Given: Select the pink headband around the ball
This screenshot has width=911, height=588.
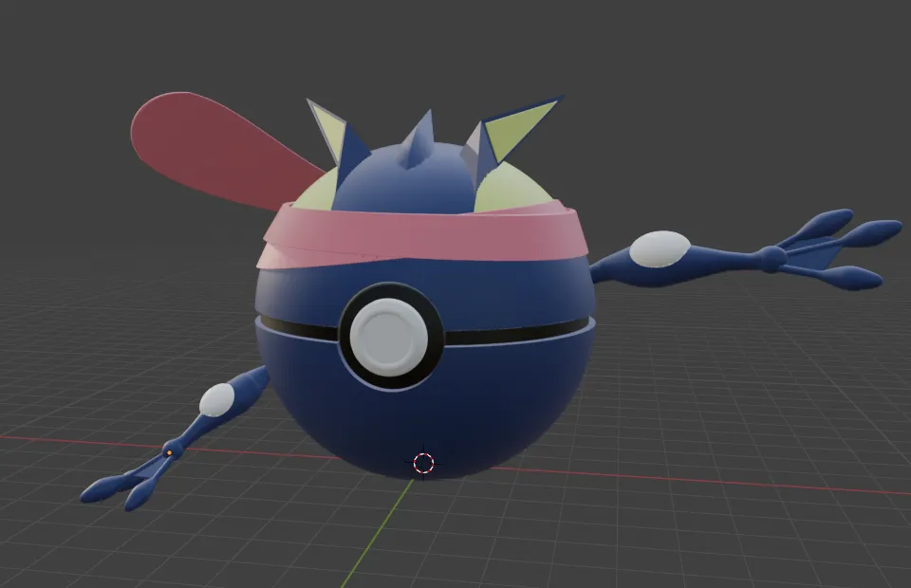Looking at the screenshot, I should pyautogui.click(x=424, y=237).
